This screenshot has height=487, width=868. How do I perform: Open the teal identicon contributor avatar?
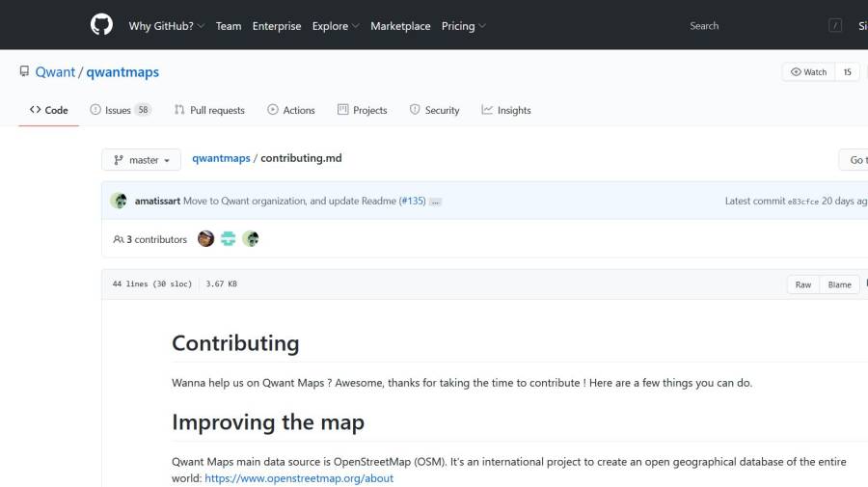click(x=228, y=238)
